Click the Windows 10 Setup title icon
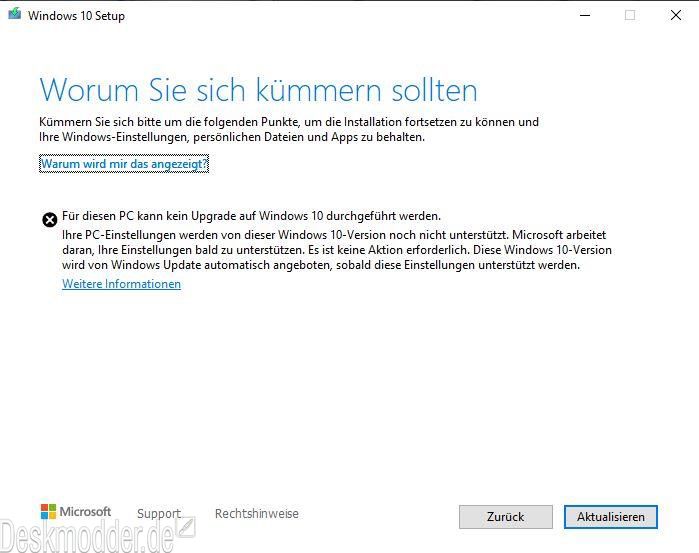 click(x=14, y=14)
